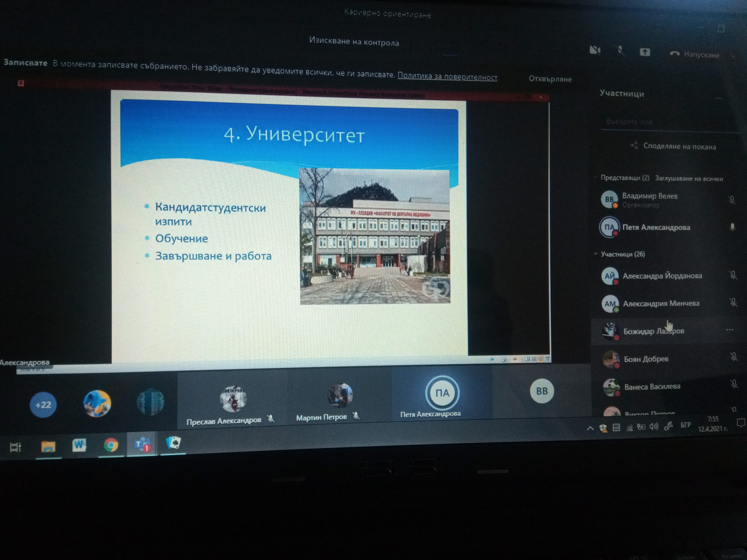The height and width of the screenshot is (560, 747).
Task: Open the dropdown arrow next to Напускане
Action: (x=733, y=56)
